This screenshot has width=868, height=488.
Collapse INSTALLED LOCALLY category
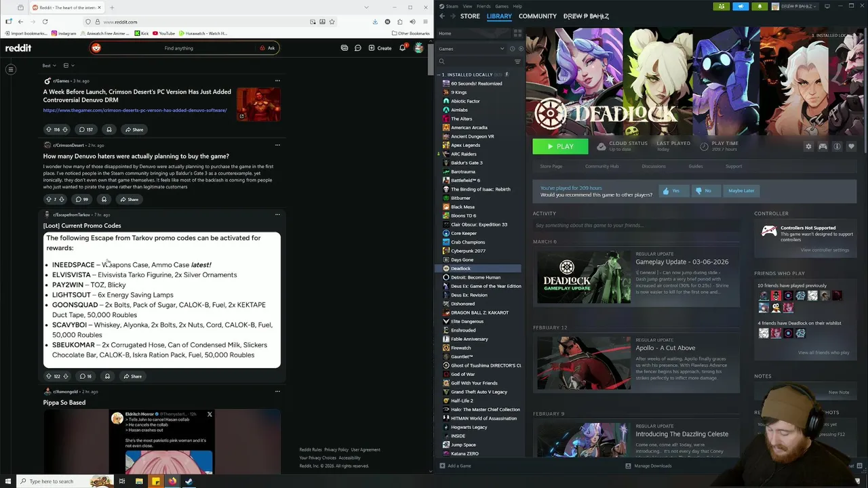pos(439,75)
